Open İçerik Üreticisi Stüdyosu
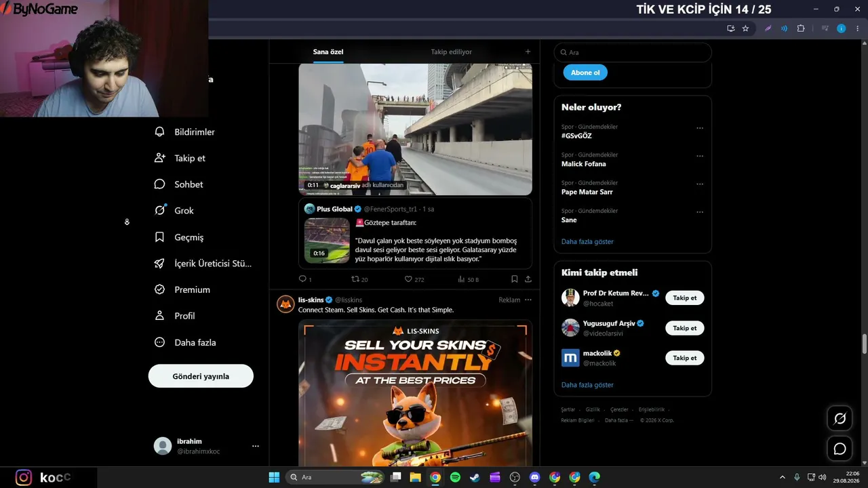Image resolution: width=868 pixels, height=488 pixels. (x=203, y=264)
